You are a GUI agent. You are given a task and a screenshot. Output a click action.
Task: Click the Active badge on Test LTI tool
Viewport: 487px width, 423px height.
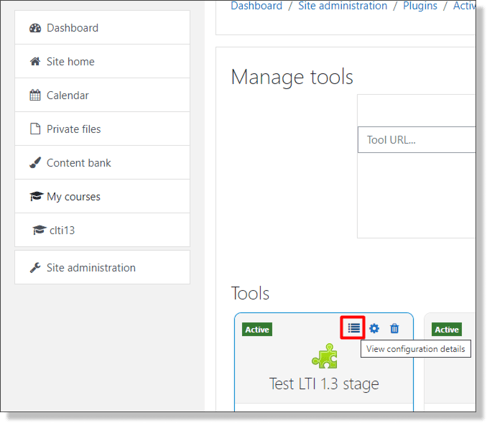point(257,329)
